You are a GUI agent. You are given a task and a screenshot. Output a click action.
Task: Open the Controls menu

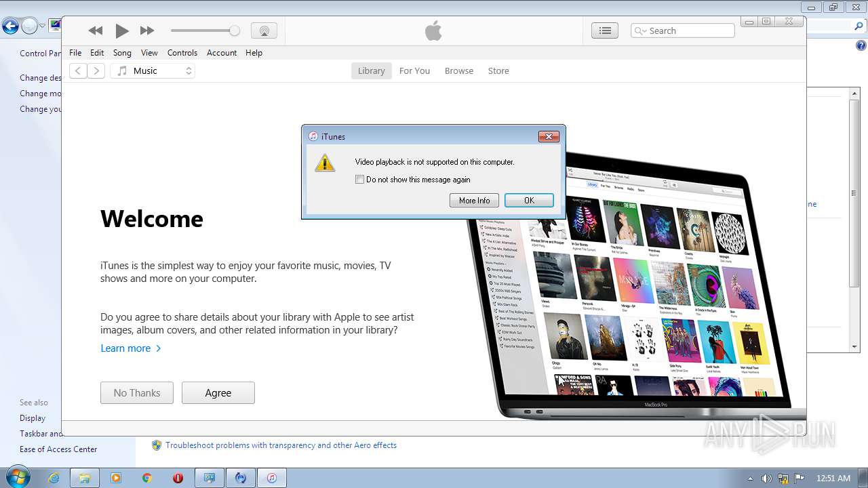point(182,52)
